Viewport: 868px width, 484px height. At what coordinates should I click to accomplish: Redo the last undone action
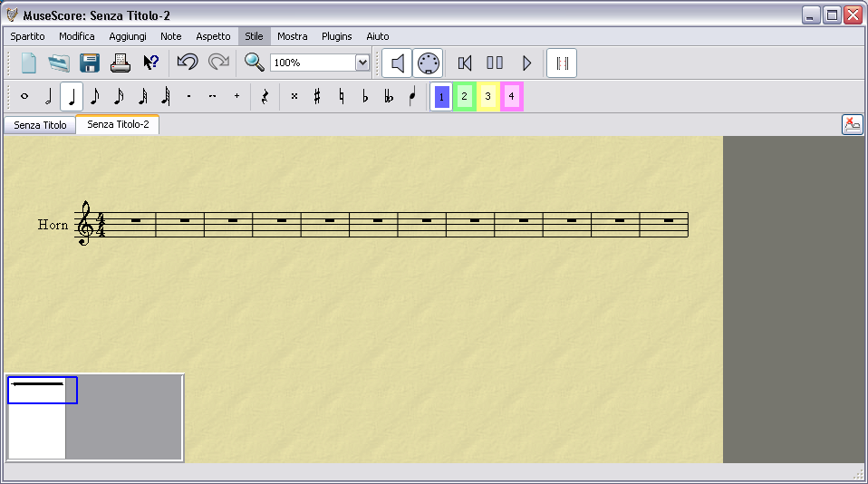pyautogui.click(x=218, y=62)
